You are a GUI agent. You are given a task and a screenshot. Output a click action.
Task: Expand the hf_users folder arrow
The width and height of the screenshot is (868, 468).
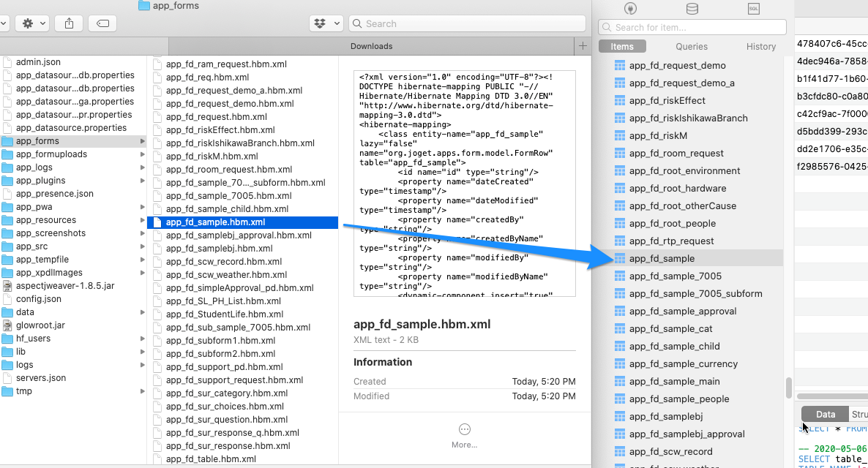142,339
